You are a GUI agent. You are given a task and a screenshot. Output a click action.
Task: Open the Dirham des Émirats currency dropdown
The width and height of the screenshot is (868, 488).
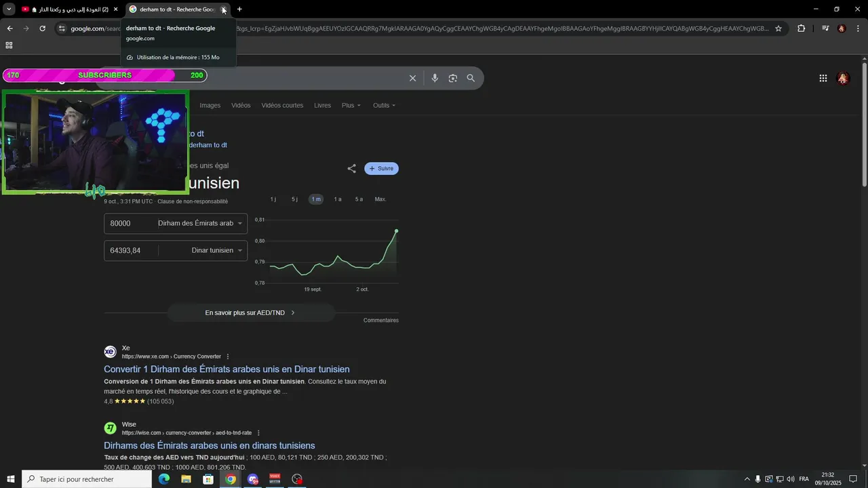coord(202,223)
